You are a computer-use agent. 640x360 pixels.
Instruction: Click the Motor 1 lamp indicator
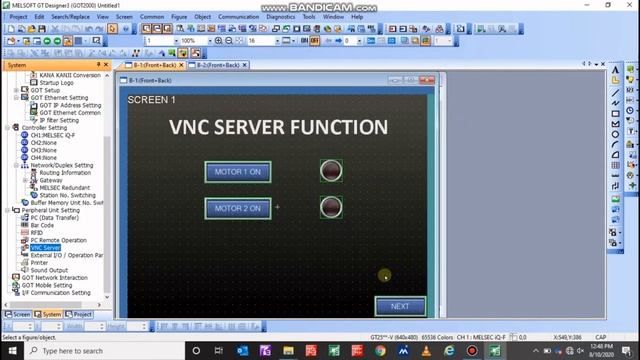pos(331,171)
